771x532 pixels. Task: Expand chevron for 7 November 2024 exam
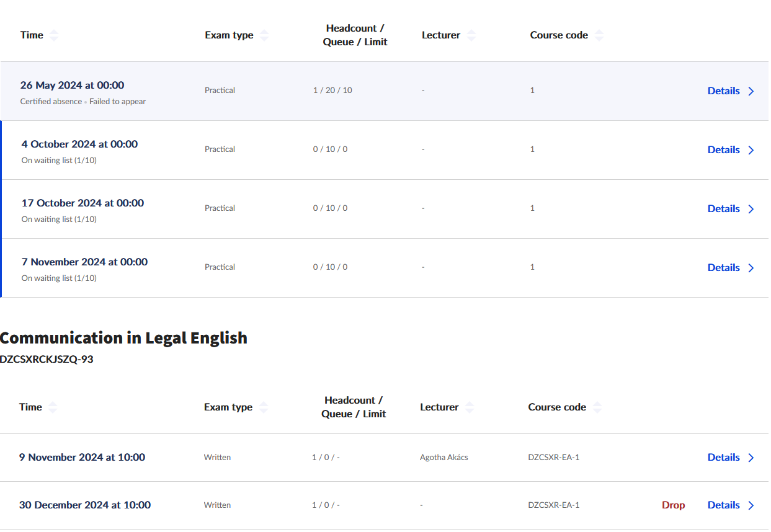coord(751,268)
